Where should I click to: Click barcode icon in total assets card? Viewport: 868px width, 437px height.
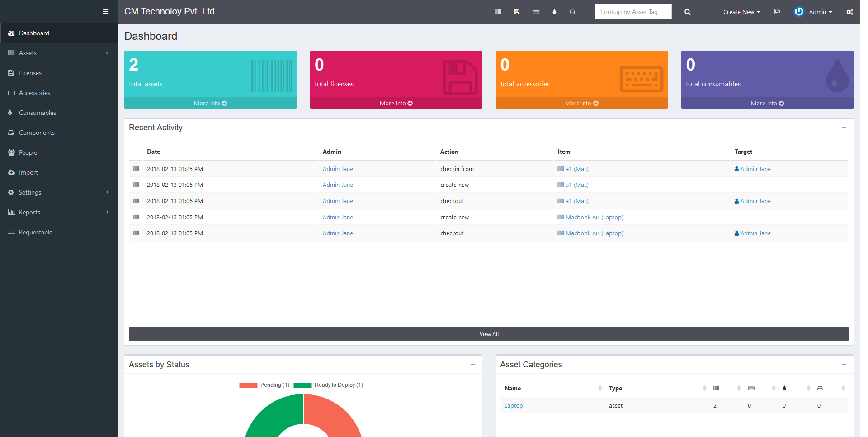click(x=272, y=76)
